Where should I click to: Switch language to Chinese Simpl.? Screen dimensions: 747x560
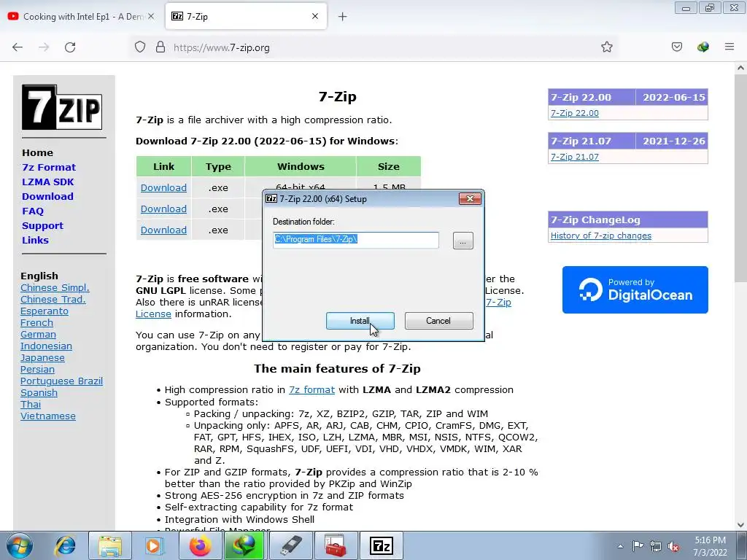click(55, 287)
